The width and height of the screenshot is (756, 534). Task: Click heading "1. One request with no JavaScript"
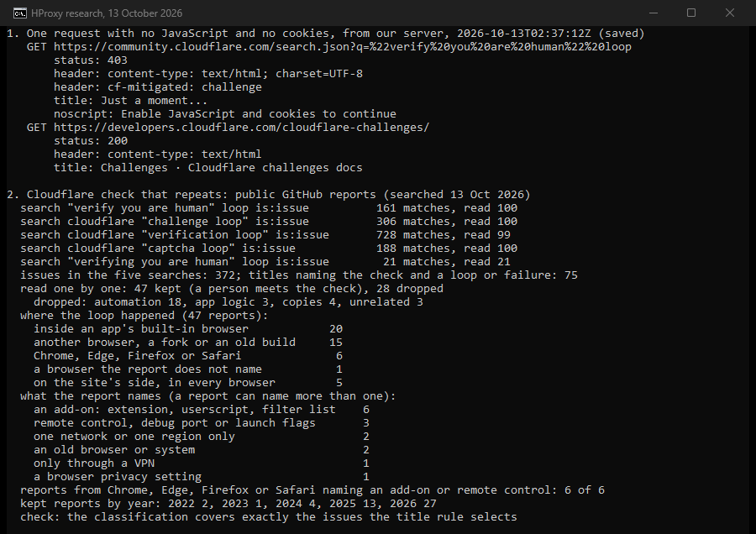[x=325, y=34]
